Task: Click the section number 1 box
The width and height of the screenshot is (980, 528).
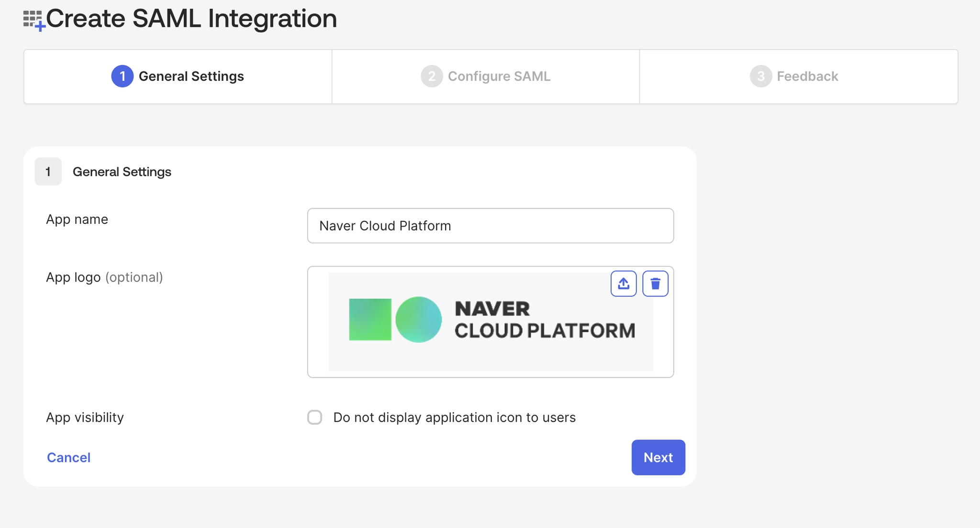Action: pos(48,172)
